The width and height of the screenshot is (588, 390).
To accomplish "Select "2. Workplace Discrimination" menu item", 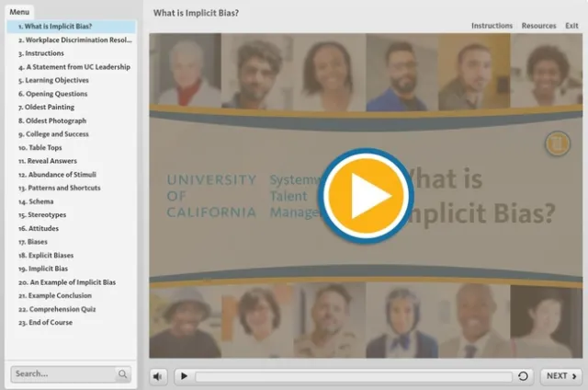I will tap(73, 40).
